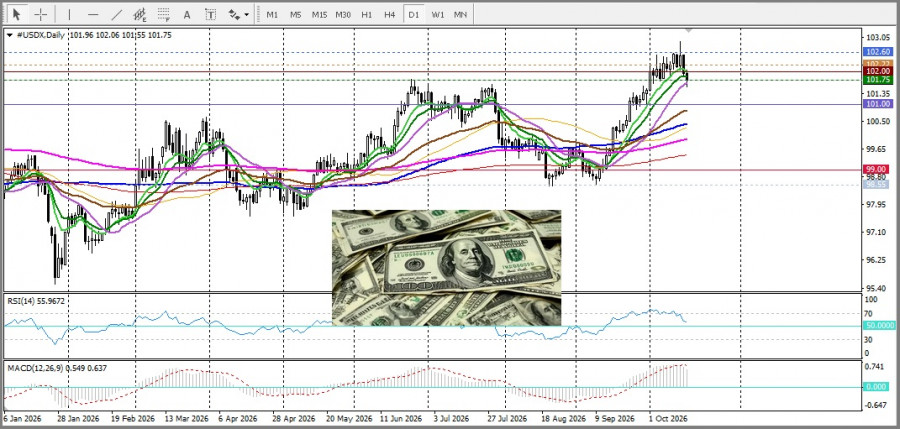This screenshot has height=429, width=900.
Task: Draw a vertical line tool
Action: (69, 14)
